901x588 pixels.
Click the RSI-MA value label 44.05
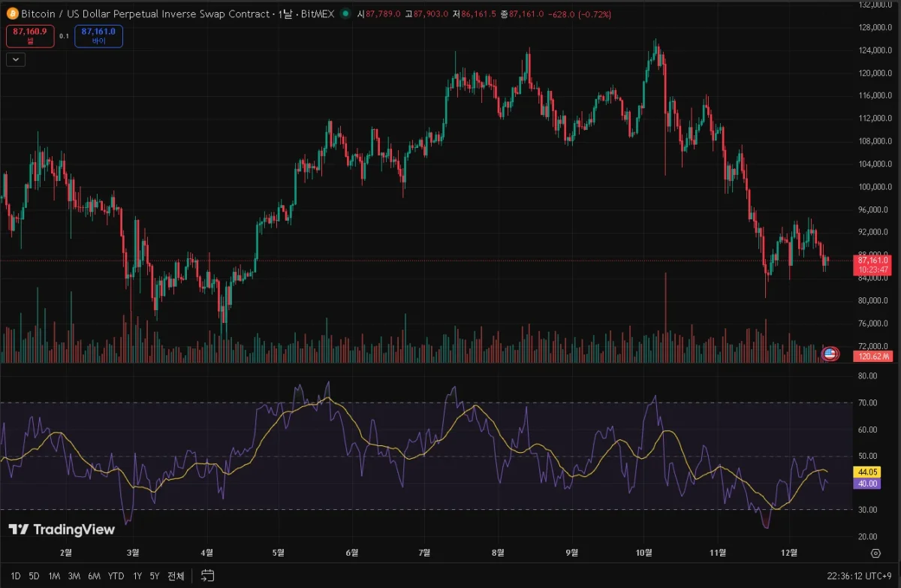(x=867, y=472)
